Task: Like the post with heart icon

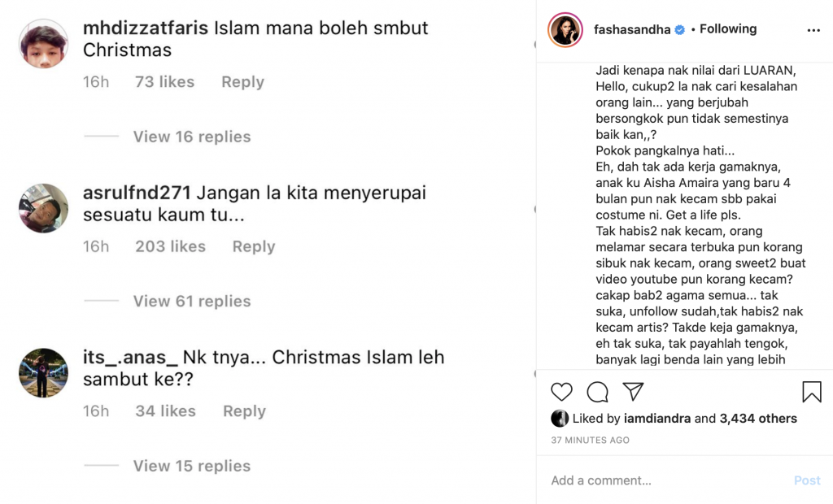Action: click(561, 392)
